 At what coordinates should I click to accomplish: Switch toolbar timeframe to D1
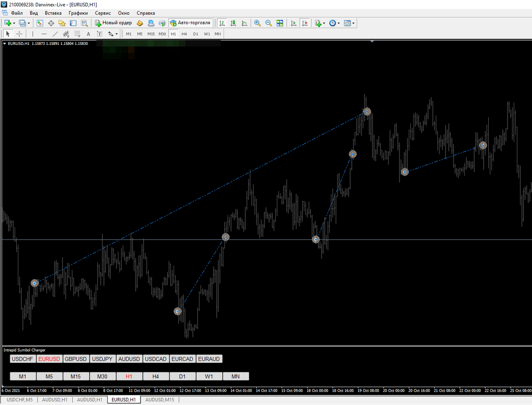[195, 34]
